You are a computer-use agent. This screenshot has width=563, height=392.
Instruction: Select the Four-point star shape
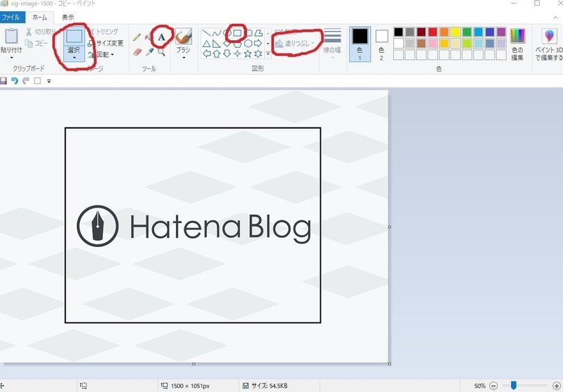click(237, 54)
